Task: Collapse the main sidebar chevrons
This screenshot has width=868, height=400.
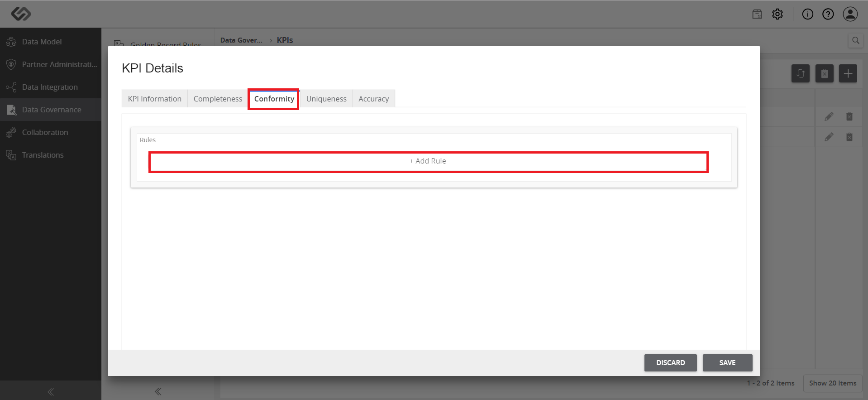Action: coord(51,392)
